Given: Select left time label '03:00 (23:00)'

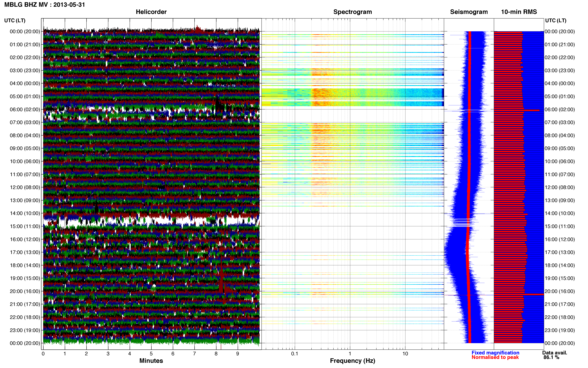Looking at the screenshot, I should point(25,71).
